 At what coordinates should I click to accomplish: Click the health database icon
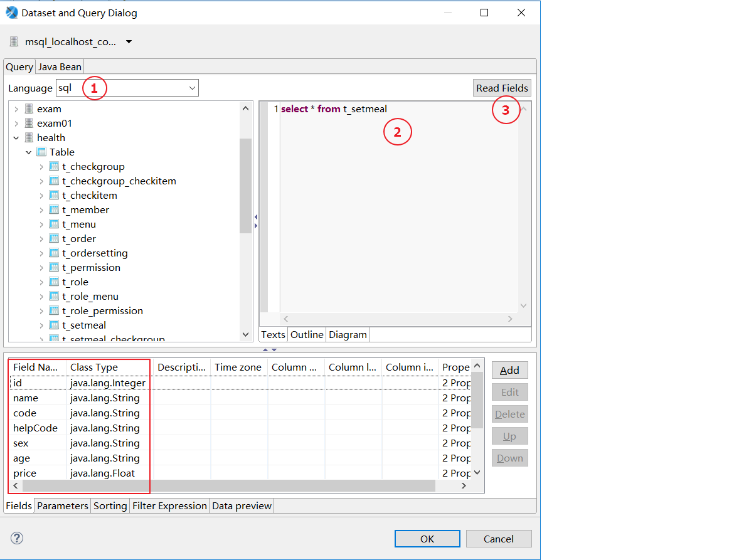pos(29,137)
